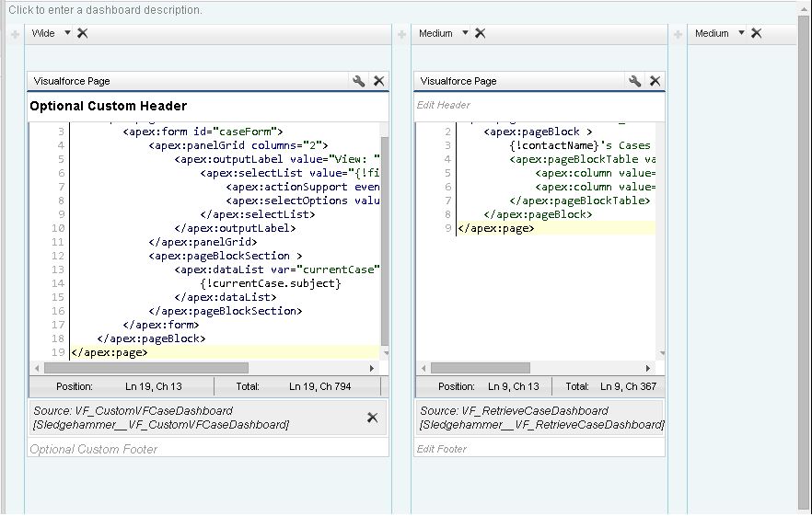Screen dimensions: 812x516
Task: Click the plus icon beside first Medium column
Action: point(401,35)
